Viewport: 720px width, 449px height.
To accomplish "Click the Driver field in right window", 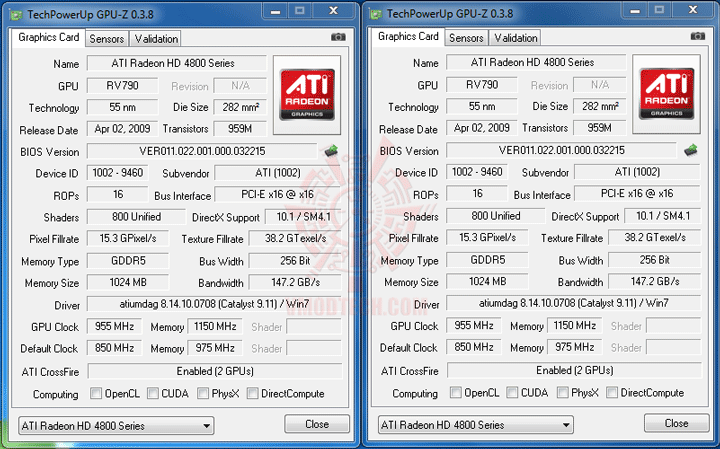I will [x=574, y=303].
